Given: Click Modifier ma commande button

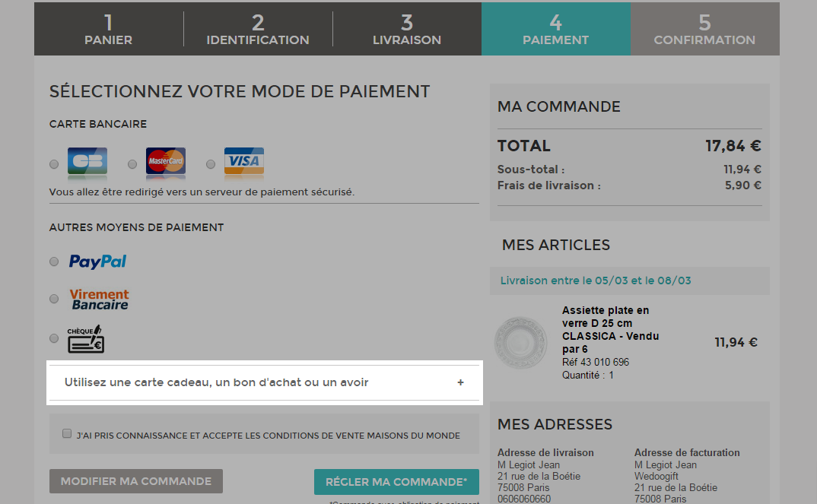Looking at the screenshot, I should (x=136, y=481).
